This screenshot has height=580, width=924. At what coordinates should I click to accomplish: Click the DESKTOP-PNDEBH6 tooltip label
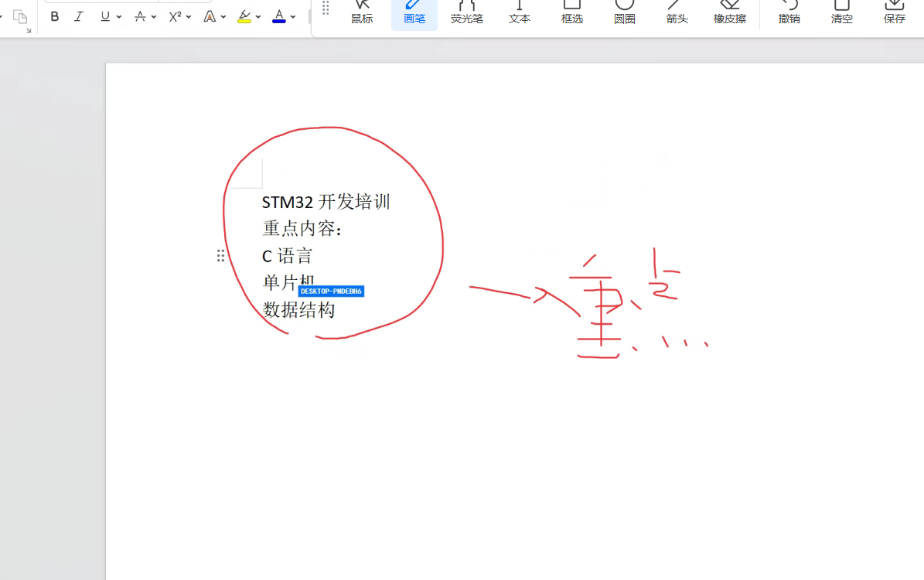coord(331,292)
